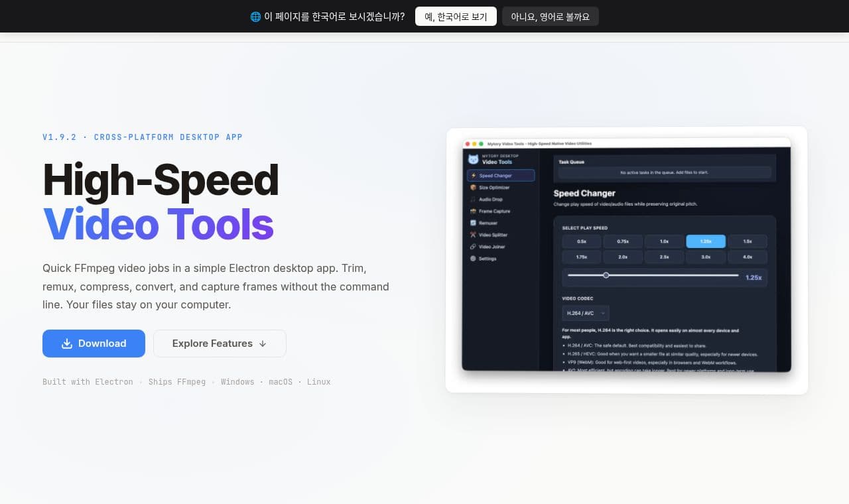The width and height of the screenshot is (849, 504).
Task: Select the highlighted 1.25x speed button
Action: click(x=706, y=241)
